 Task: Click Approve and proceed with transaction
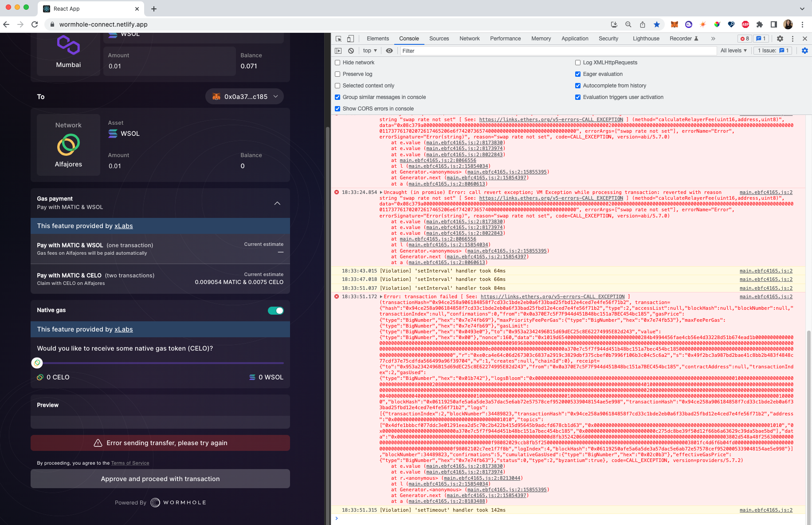pos(160,479)
